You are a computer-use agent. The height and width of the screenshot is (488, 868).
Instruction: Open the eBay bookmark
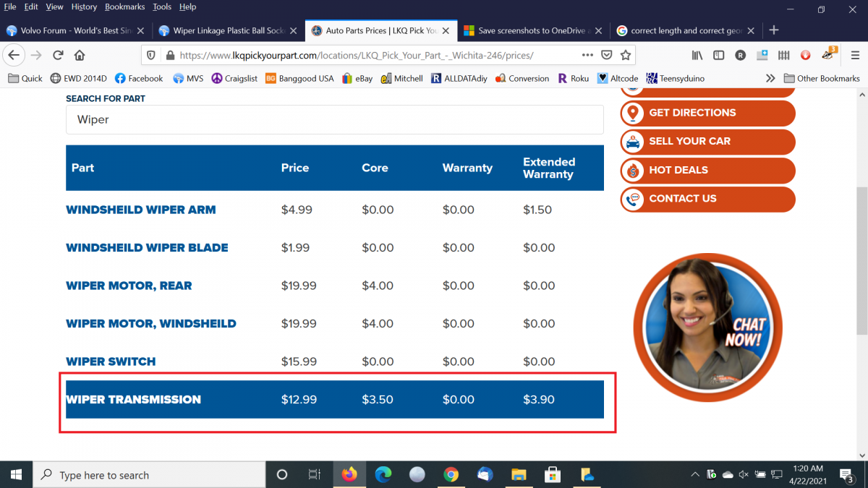(357, 78)
